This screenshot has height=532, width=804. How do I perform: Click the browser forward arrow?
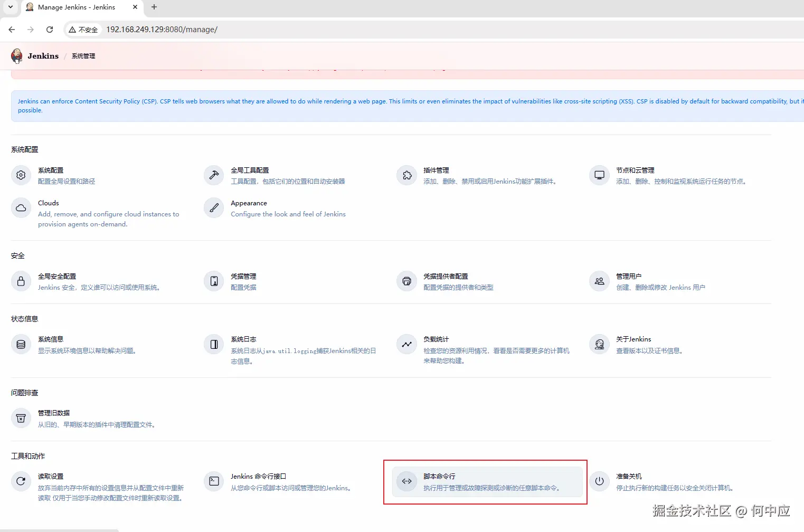[x=31, y=30]
